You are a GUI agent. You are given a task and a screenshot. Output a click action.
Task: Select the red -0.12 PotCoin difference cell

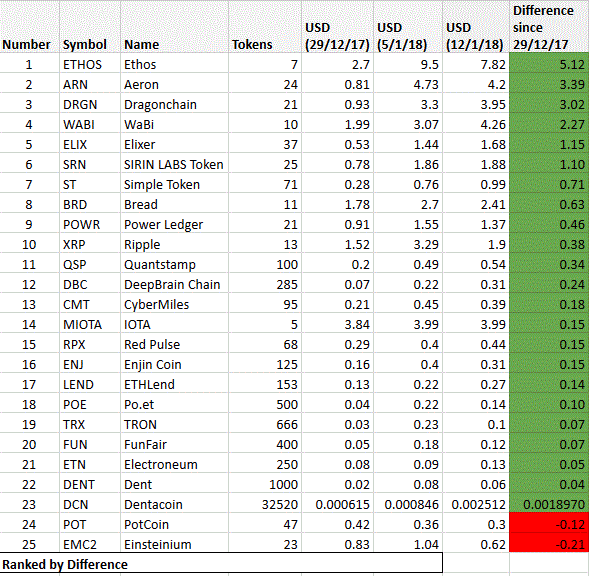coord(549,524)
